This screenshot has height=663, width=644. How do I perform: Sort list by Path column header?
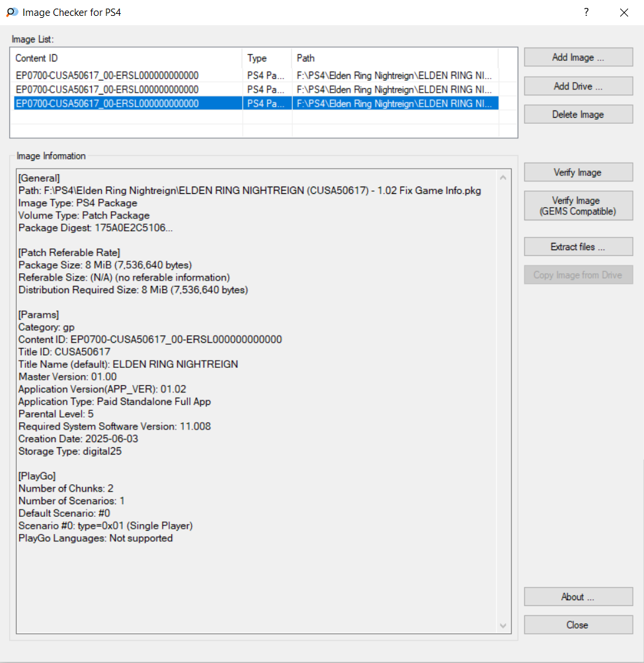(x=395, y=58)
